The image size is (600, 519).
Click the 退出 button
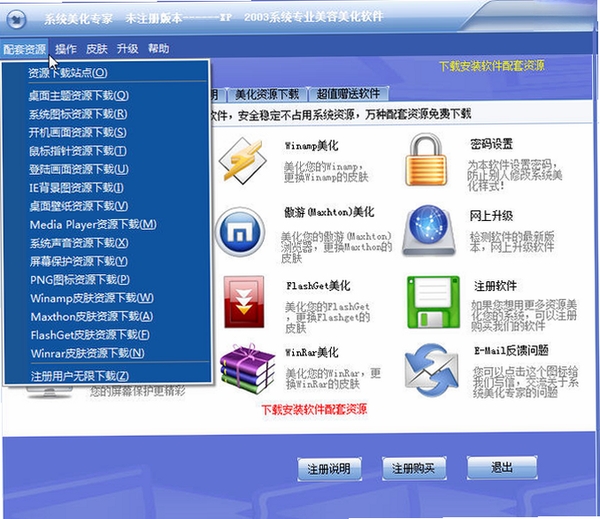click(502, 467)
